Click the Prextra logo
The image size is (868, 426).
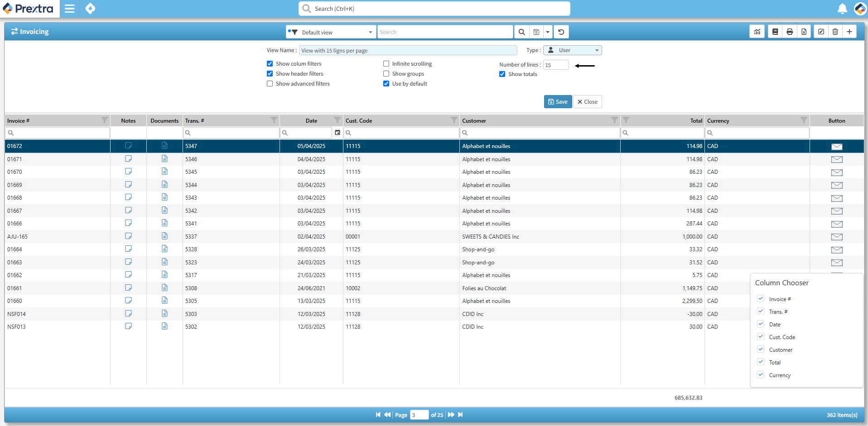pyautogui.click(x=28, y=9)
